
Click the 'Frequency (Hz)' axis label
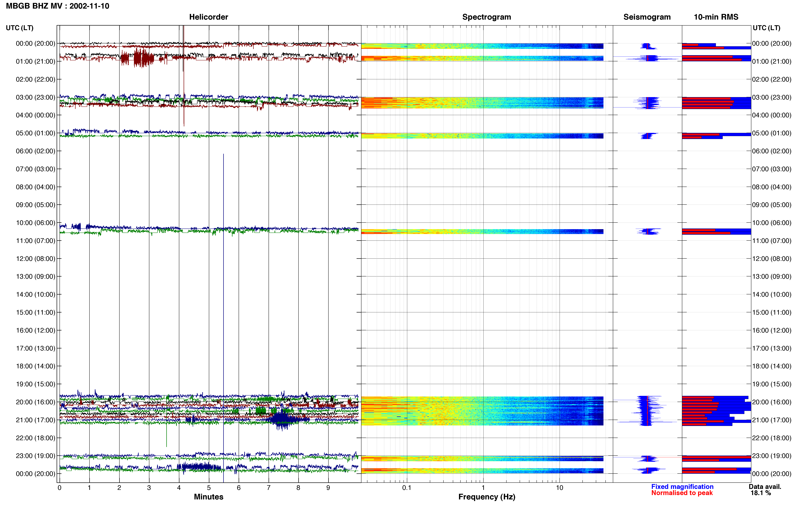[x=487, y=497]
